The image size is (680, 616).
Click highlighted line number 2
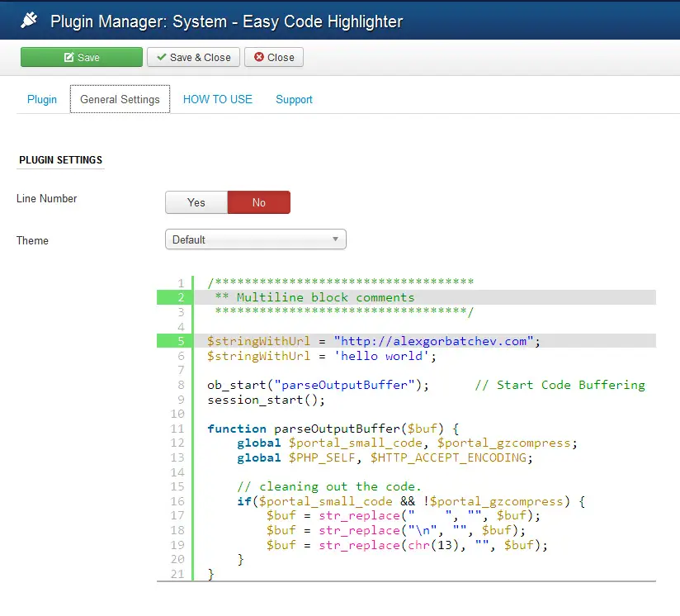point(181,297)
